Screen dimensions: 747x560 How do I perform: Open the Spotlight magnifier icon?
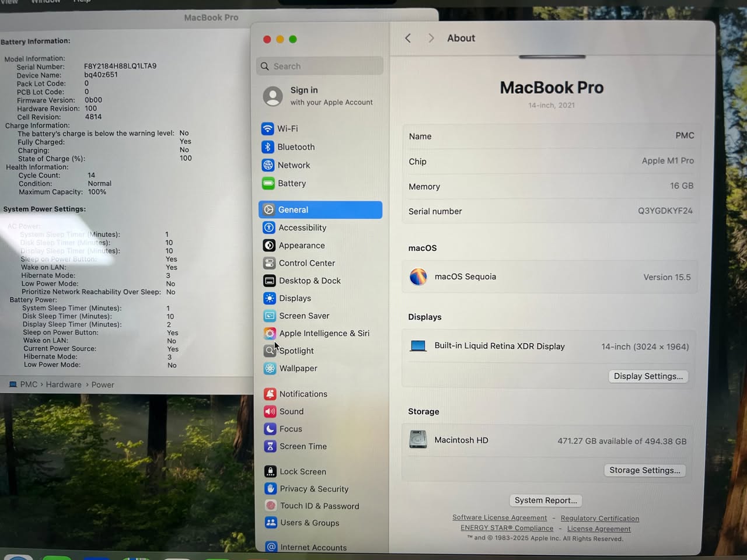(269, 351)
